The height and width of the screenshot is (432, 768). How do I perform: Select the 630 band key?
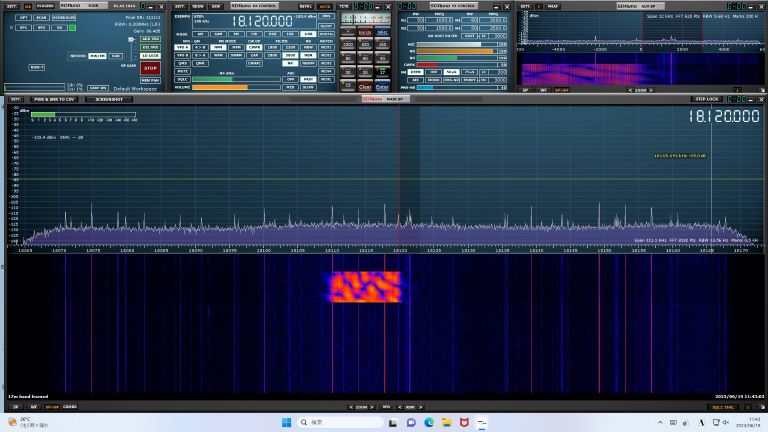(365, 45)
